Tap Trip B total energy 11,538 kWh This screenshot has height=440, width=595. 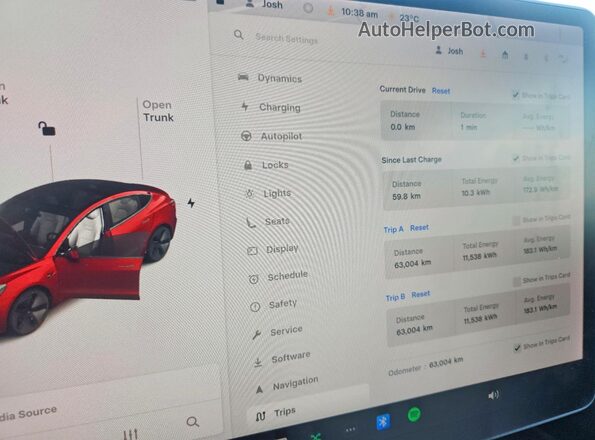480,319
